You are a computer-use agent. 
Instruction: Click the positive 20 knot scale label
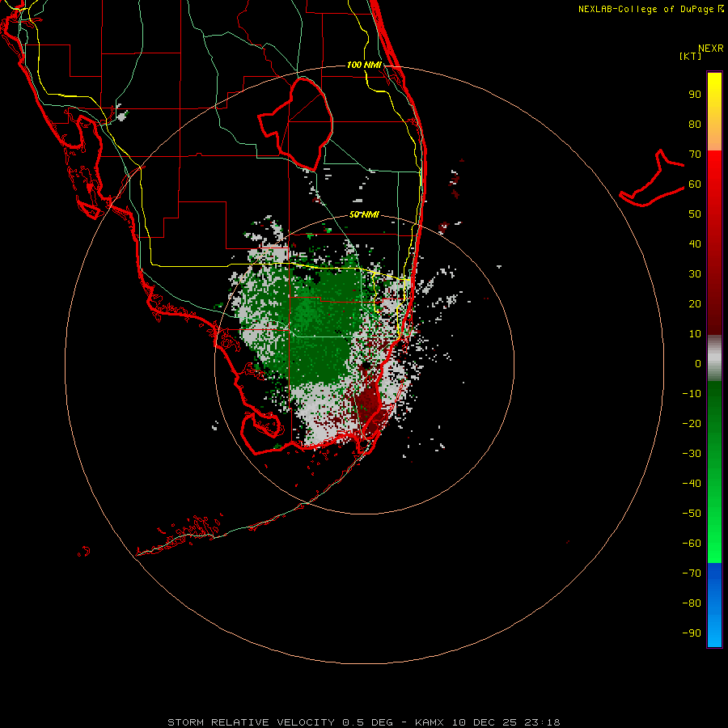coord(695,304)
